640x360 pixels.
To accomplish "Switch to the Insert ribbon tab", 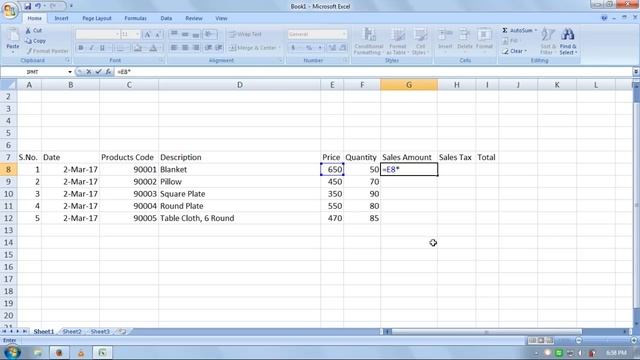I will 61,18.
